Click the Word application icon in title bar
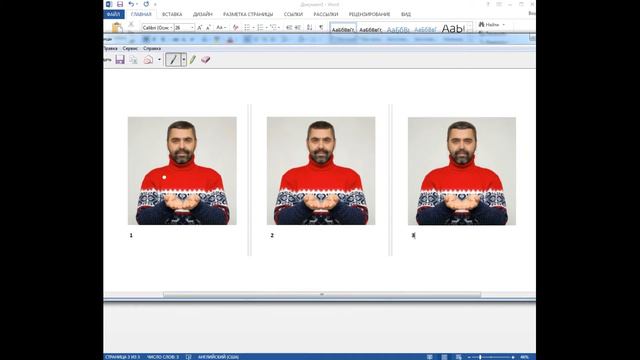Viewport: 640px width, 360px height. 109,4
